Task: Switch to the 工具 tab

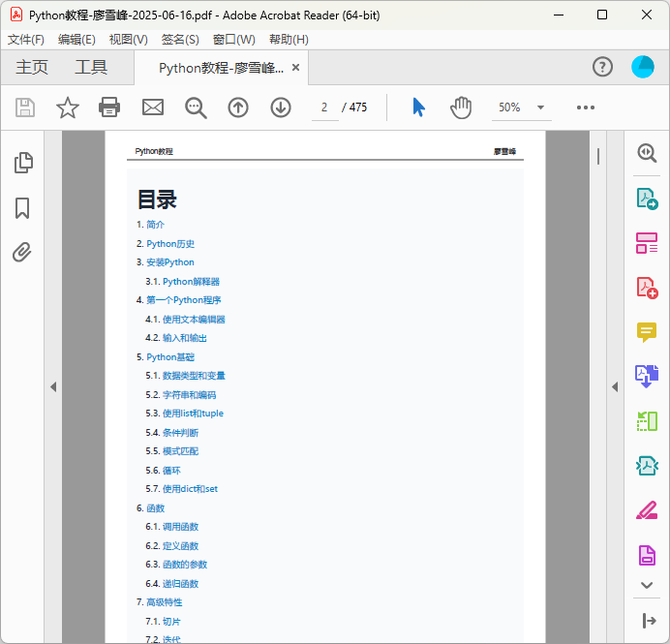Action: pyautogui.click(x=91, y=67)
